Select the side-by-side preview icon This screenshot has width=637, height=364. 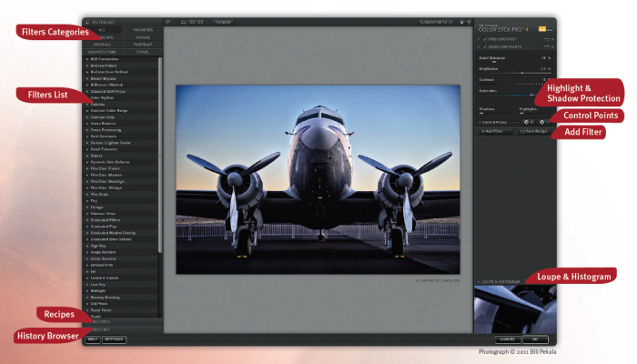click(x=200, y=23)
